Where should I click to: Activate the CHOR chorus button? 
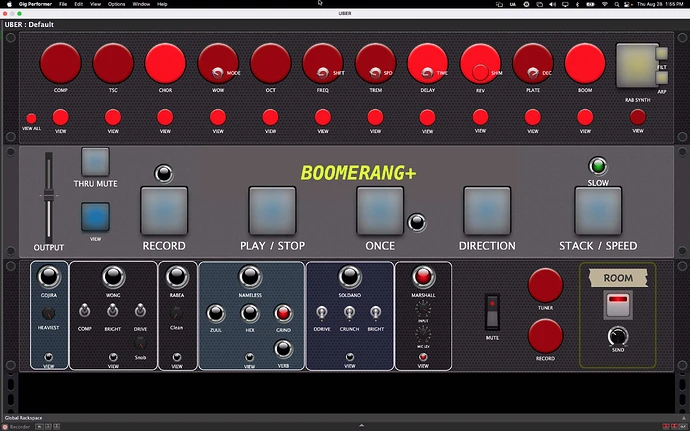(x=165, y=63)
